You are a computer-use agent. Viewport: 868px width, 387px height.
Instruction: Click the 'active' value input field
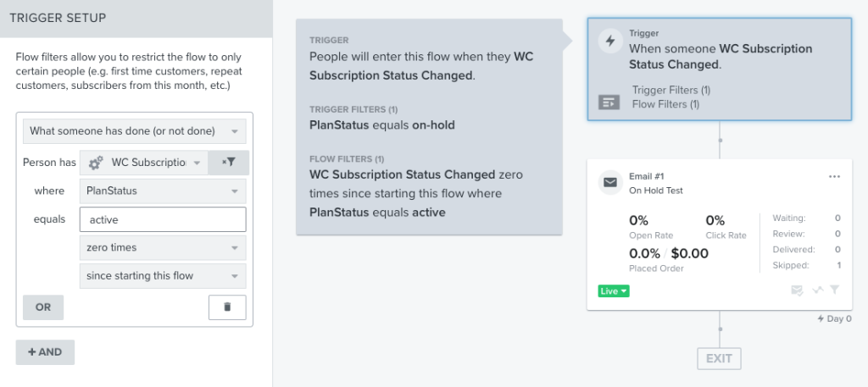pyautogui.click(x=163, y=219)
